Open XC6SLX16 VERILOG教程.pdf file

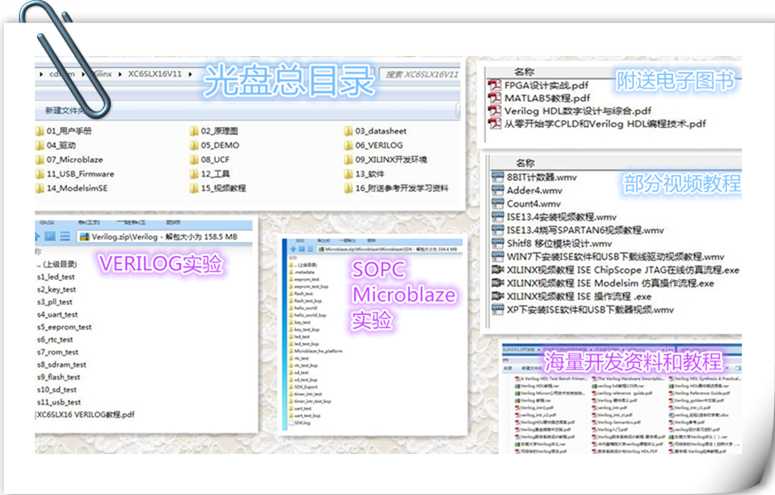click(x=85, y=415)
